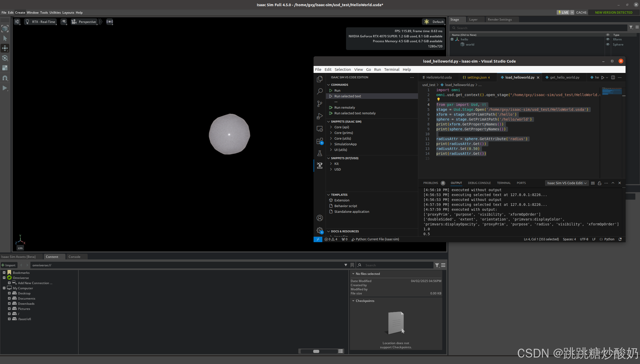Pick the Scale tool in left toolbar
This screenshot has width=640, height=364.
point(5,68)
